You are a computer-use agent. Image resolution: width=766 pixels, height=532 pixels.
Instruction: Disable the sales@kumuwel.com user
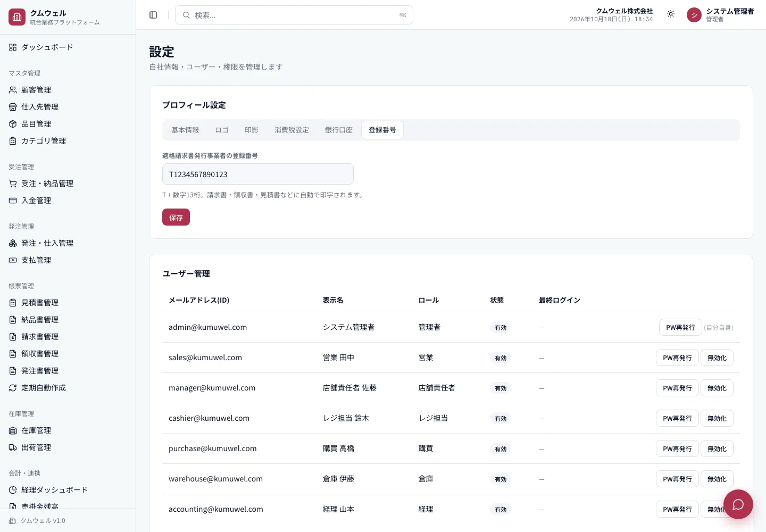[717, 358]
